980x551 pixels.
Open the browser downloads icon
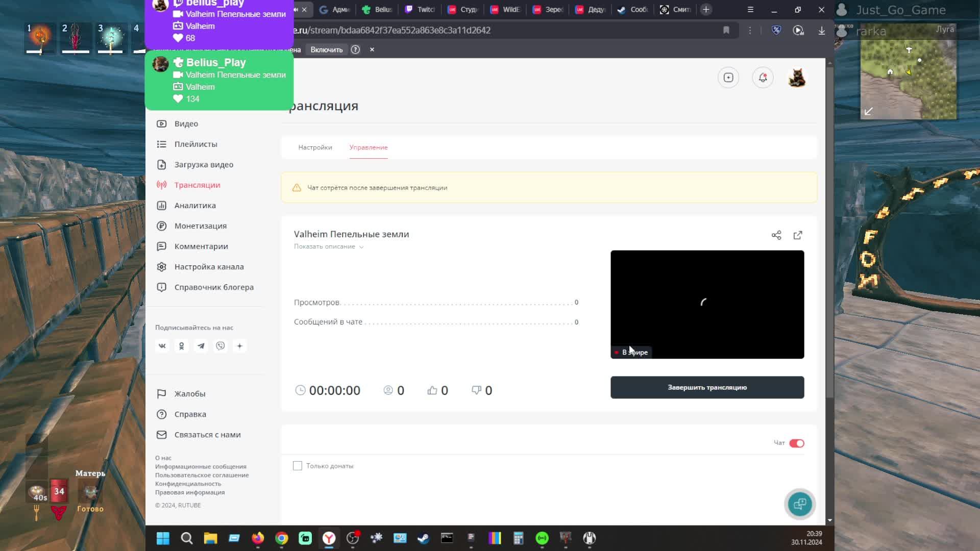point(822,31)
